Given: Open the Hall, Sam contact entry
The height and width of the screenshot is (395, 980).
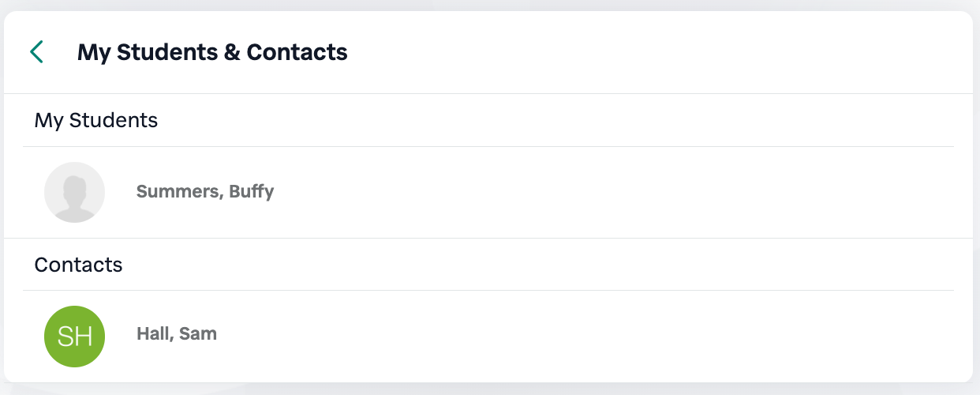Looking at the screenshot, I should coord(177,334).
